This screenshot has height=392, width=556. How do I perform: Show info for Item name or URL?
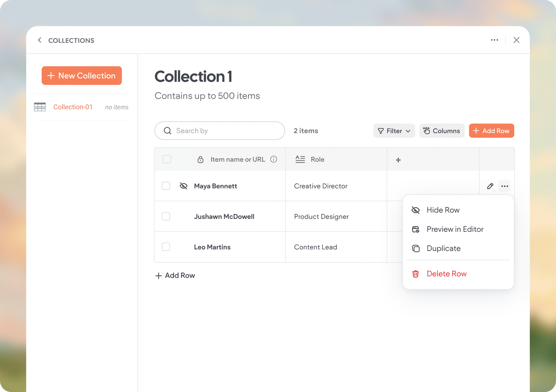(x=274, y=159)
